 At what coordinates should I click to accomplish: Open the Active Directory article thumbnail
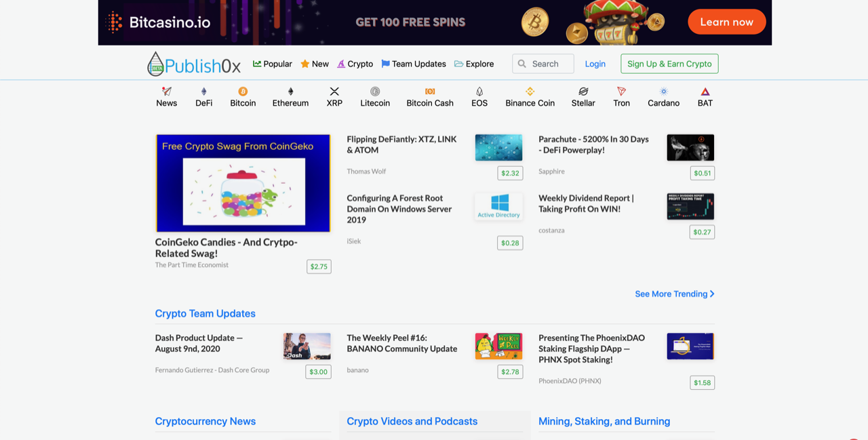499,206
